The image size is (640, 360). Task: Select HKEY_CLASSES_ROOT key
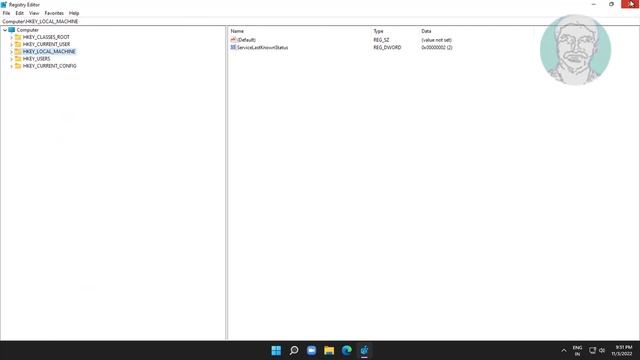point(46,37)
